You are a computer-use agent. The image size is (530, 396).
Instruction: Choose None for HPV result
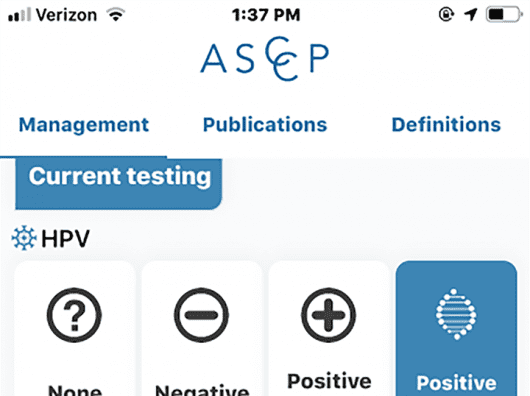pos(75,328)
